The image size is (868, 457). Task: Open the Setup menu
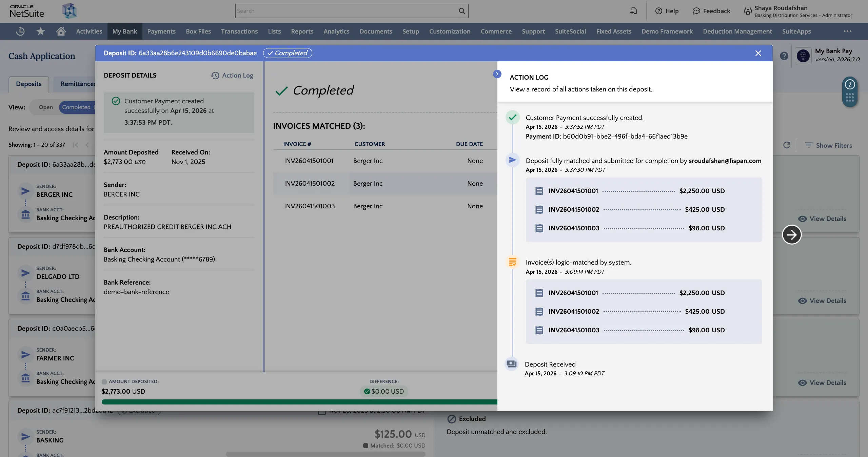(x=411, y=31)
